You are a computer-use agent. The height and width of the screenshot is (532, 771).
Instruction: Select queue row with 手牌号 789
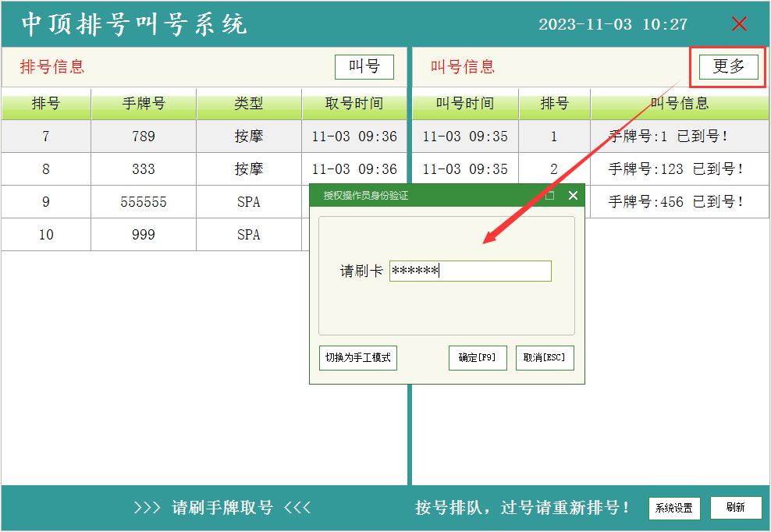204,137
